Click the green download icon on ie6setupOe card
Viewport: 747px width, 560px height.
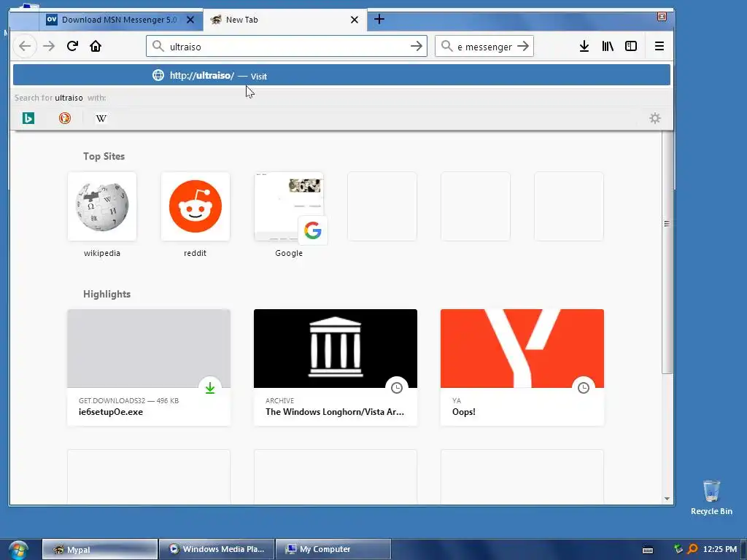[x=209, y=388]
